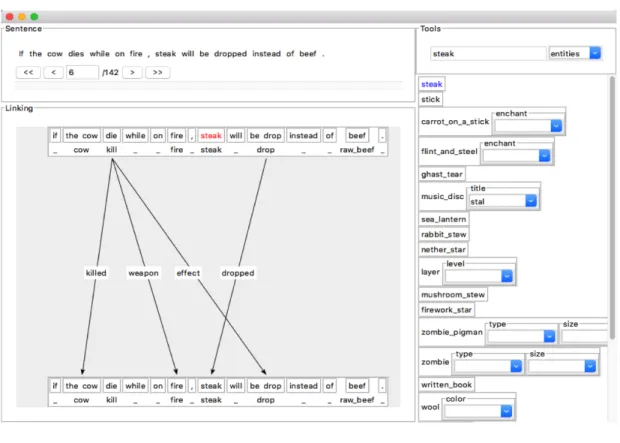Select the nether_star entity

click(x=443, y=250)
